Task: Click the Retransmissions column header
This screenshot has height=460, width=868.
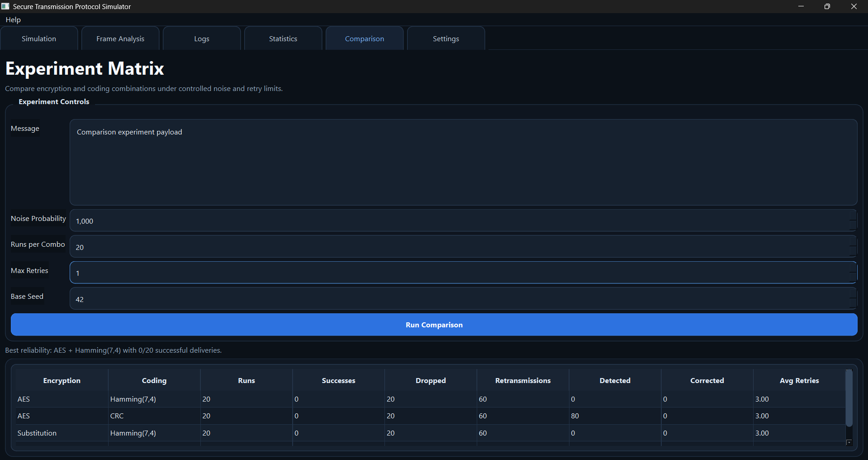Action: tap(523, 380)
